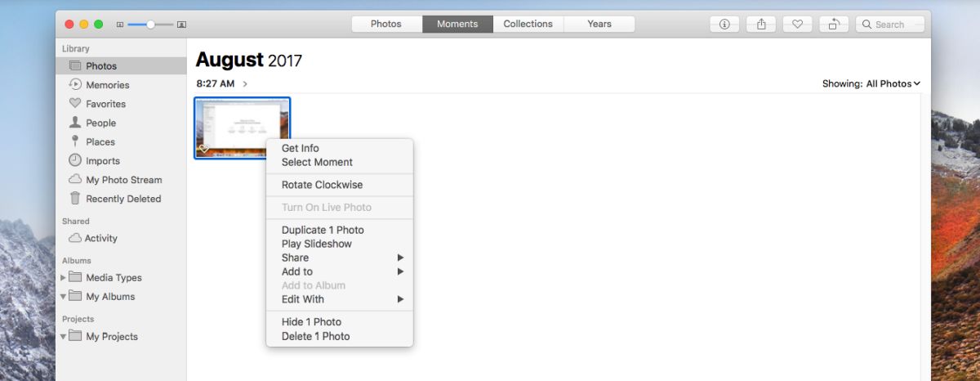Image resolution: width=980 pixels, height=381 pixels.
Task: Click the Rotate toolbar icon
Action: coord(834,25)
